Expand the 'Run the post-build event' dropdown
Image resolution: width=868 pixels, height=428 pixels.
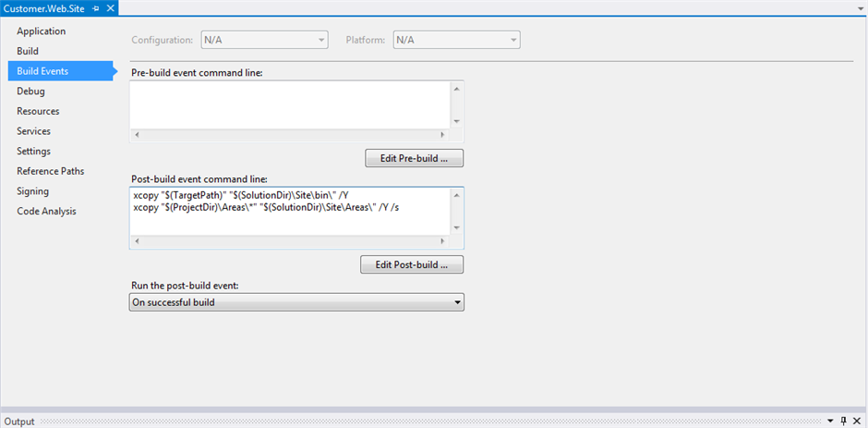(457, 302)
